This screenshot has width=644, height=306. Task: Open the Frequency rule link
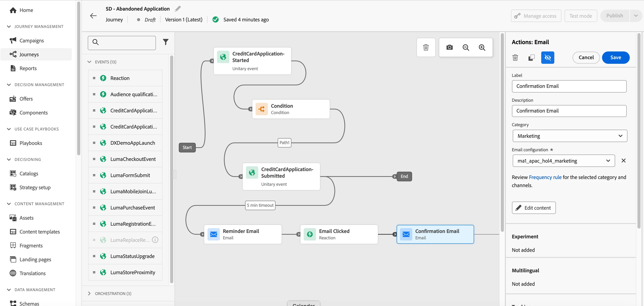[545, 177]
